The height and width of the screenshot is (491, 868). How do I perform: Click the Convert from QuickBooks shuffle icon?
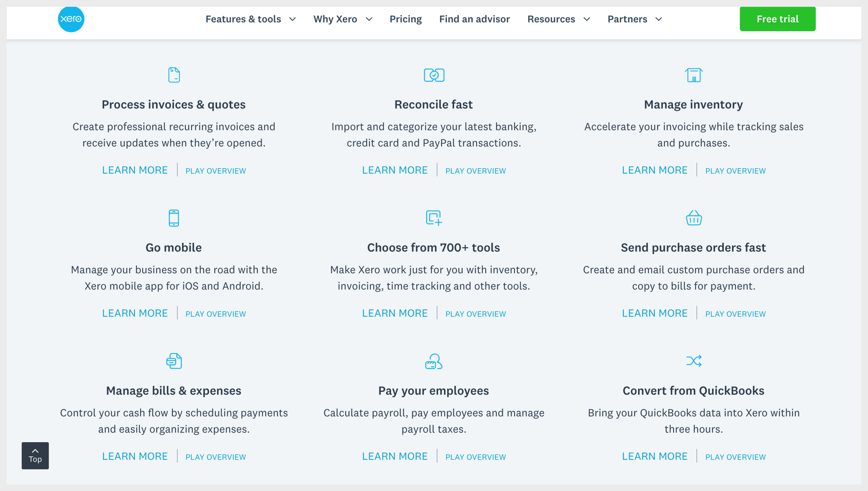[x=694, y=361]
